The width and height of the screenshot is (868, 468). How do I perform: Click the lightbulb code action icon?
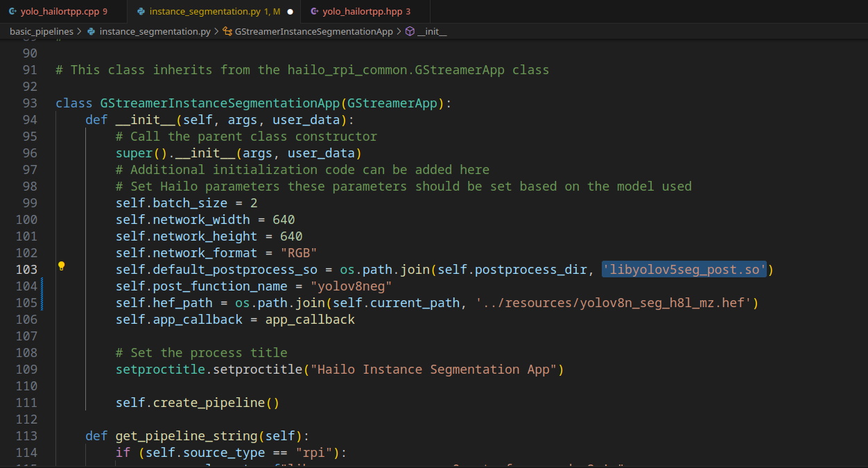(61, 266)
